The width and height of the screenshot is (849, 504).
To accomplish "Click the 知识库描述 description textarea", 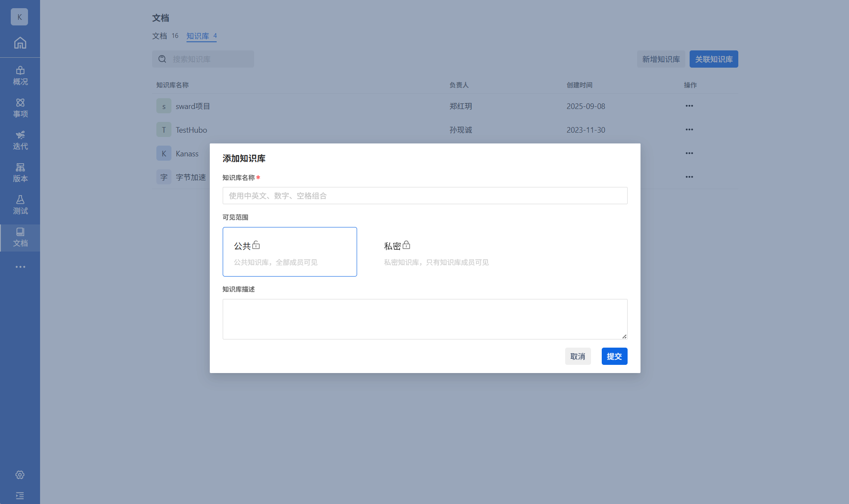I will [425, 319].
